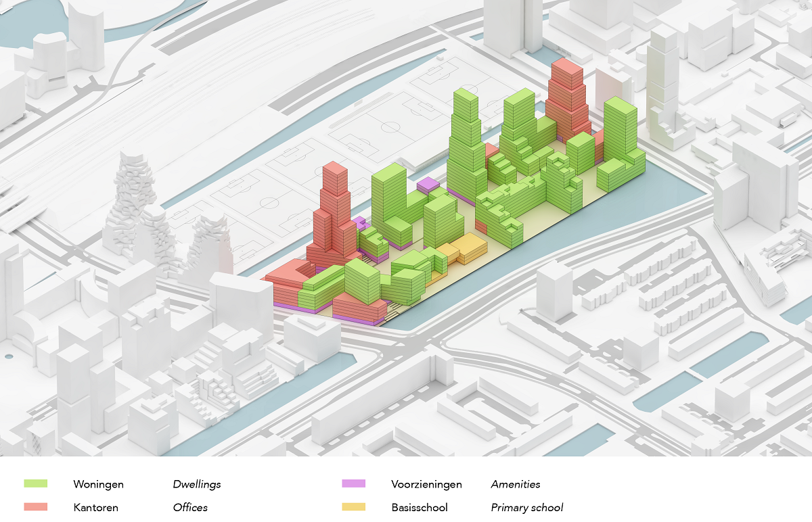Click the yellow Basisschool legend swatch

[x=355, y=507]
